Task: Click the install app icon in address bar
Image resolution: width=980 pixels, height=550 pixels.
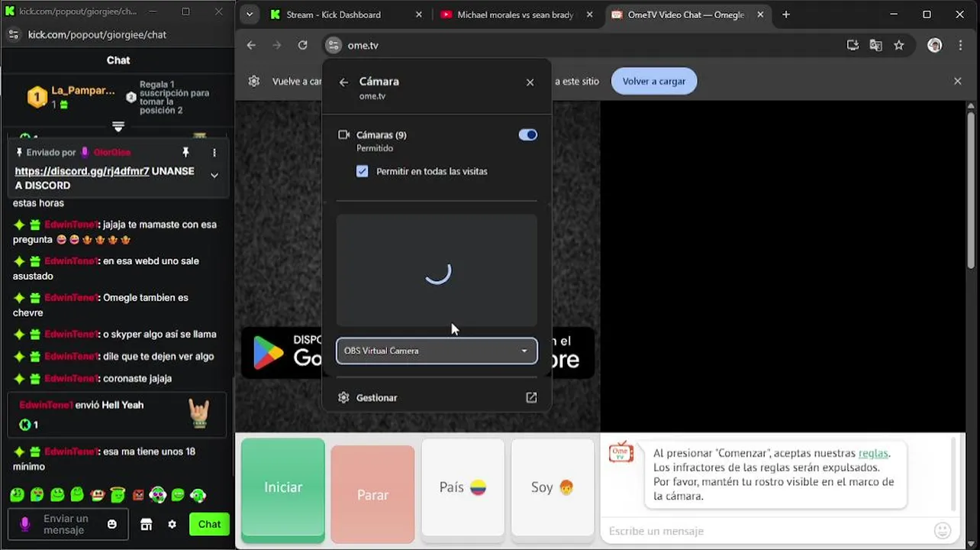Action: [x=853, y=45]
